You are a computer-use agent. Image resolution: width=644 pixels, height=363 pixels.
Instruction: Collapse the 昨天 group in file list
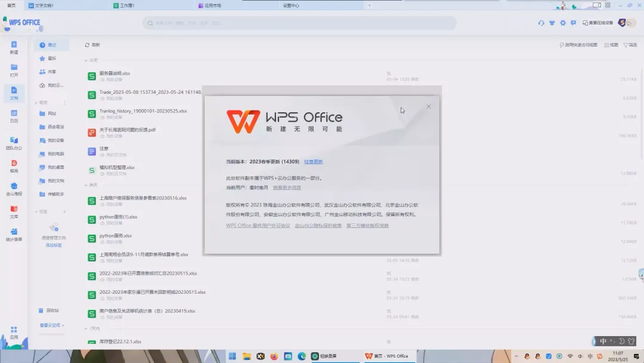click(x=86, y=186)
